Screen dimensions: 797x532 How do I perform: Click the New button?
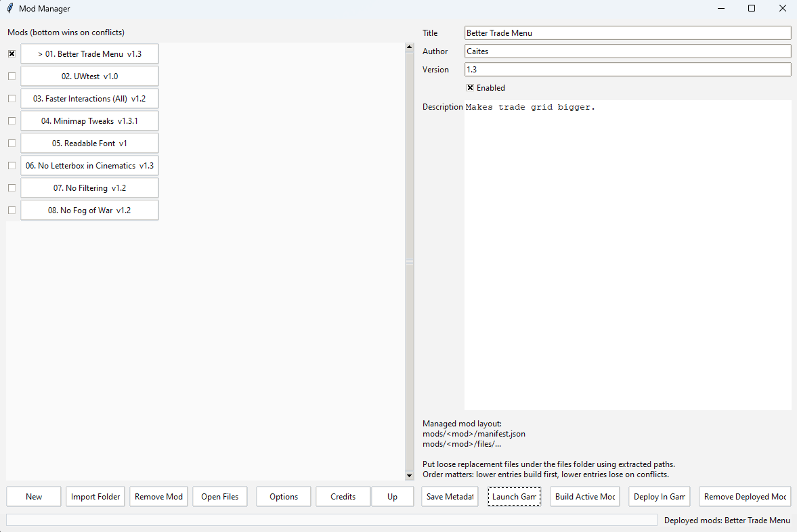34,496
